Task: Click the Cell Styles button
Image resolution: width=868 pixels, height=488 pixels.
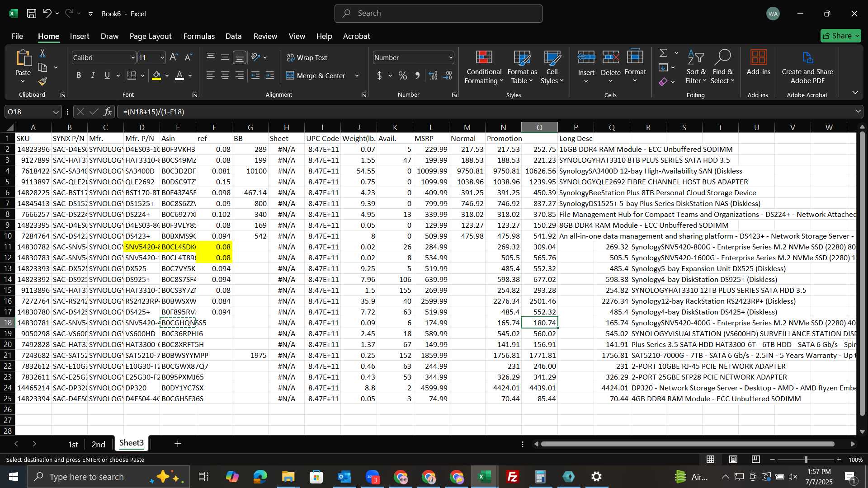Action: [552, 68]
